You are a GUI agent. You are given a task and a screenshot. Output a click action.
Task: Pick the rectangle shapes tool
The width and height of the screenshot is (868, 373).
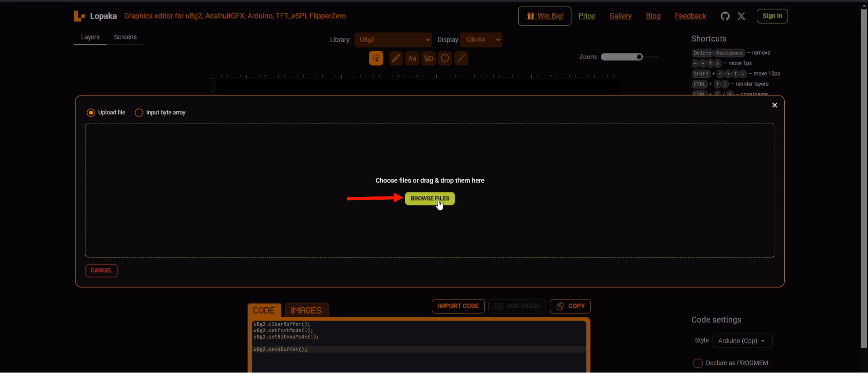click(x=429, y=58)
